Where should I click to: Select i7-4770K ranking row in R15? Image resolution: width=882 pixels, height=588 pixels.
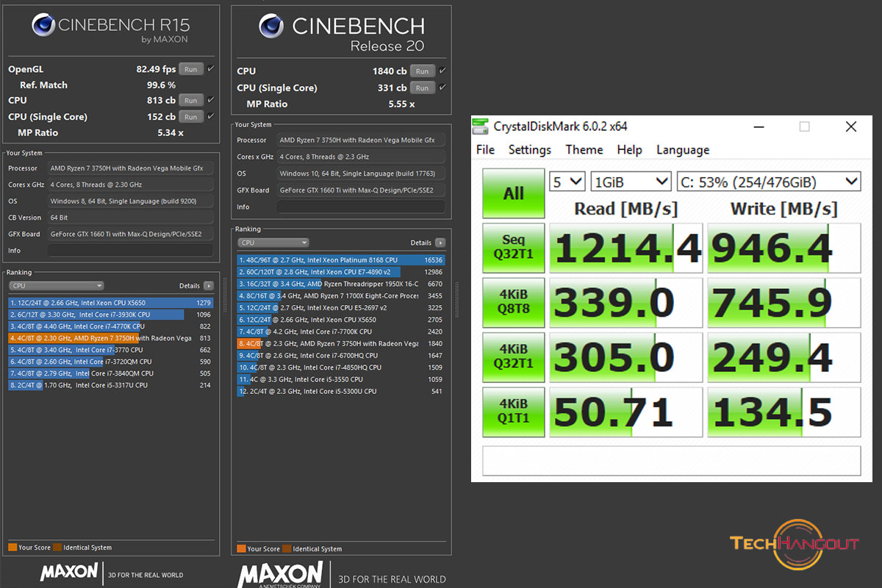pos(111,326)
